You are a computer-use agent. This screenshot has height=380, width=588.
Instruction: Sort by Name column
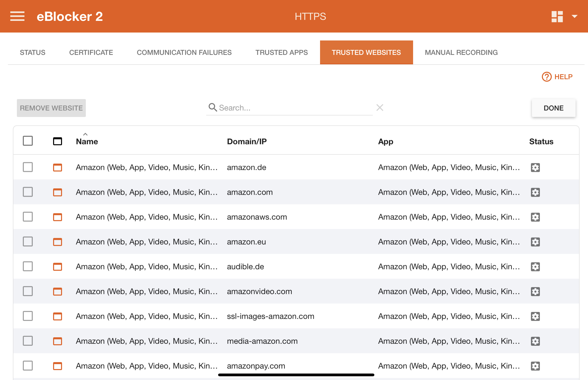pyautogui.click(x=87, y=141)
